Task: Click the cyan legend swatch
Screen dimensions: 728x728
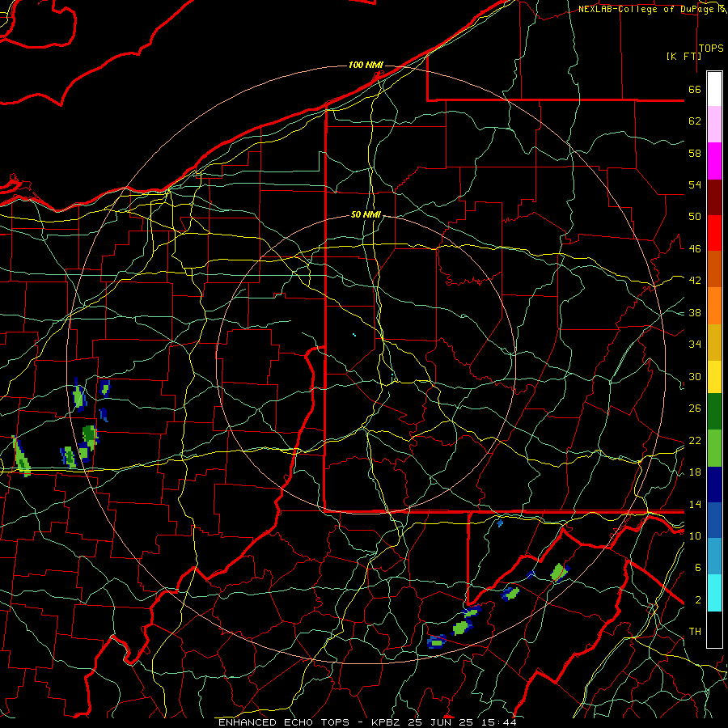Action: pyautogui.click(x=714, y=593)
